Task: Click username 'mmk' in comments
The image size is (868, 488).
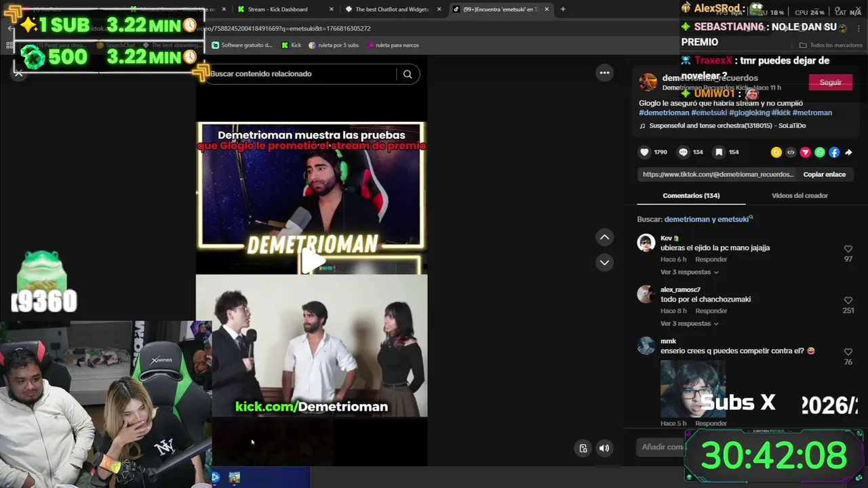Action: (668, 342)
